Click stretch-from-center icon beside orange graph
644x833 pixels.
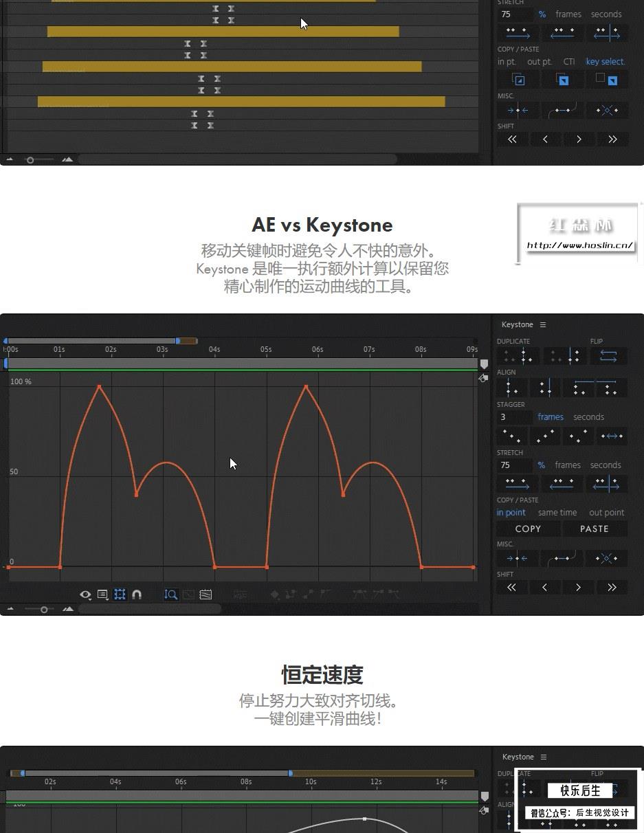click(x=606, y=484)
